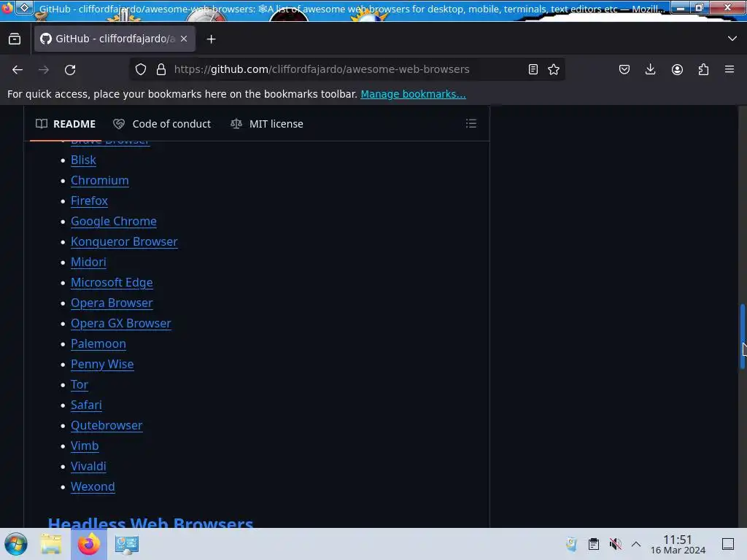The height and width of the screenshot is (560, 747).
Task: Open the Midori link
Action: (88, 262)
